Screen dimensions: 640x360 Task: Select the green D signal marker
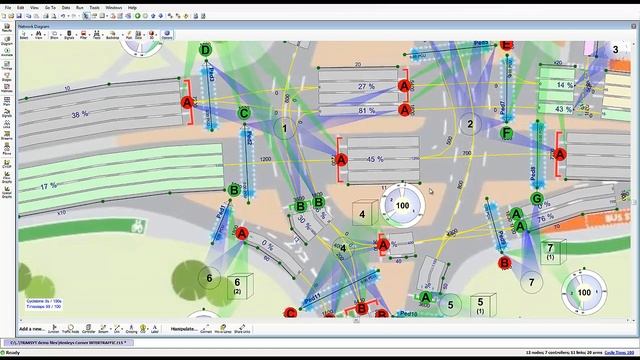pyautogui.click(x=206, y=50)
